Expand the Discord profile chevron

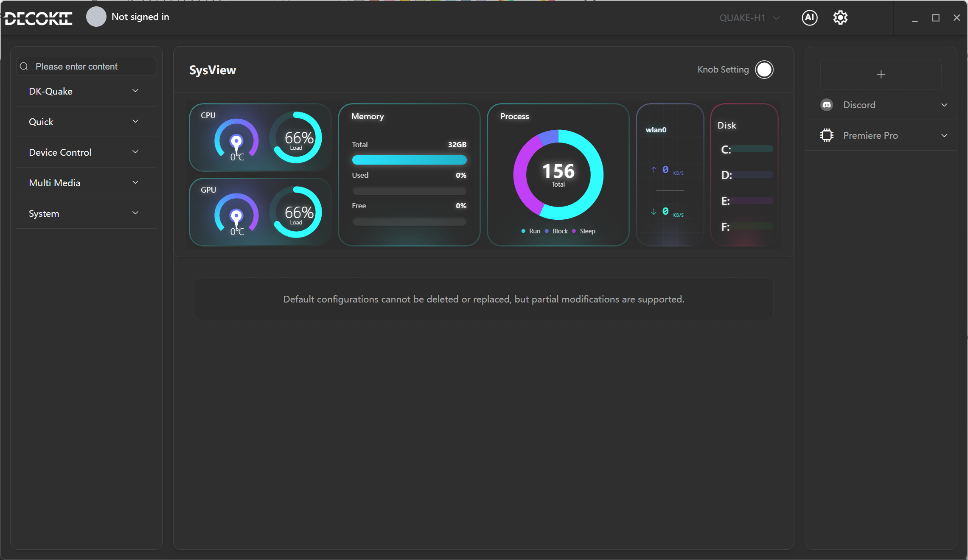click(x=944, y=105)
